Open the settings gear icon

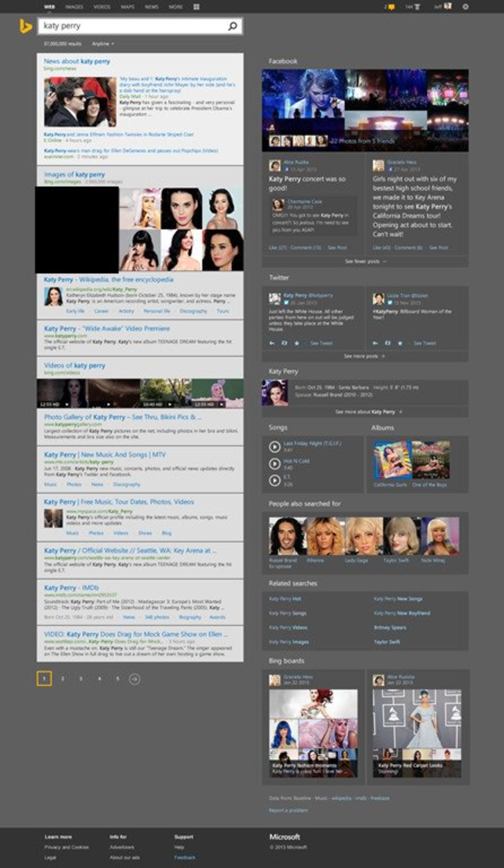pos(465,7)
